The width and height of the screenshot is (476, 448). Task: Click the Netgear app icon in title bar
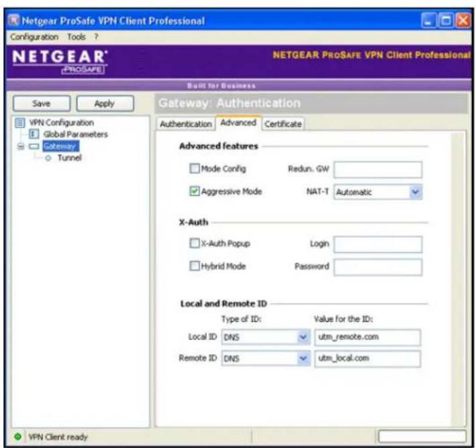coord(13,20)
